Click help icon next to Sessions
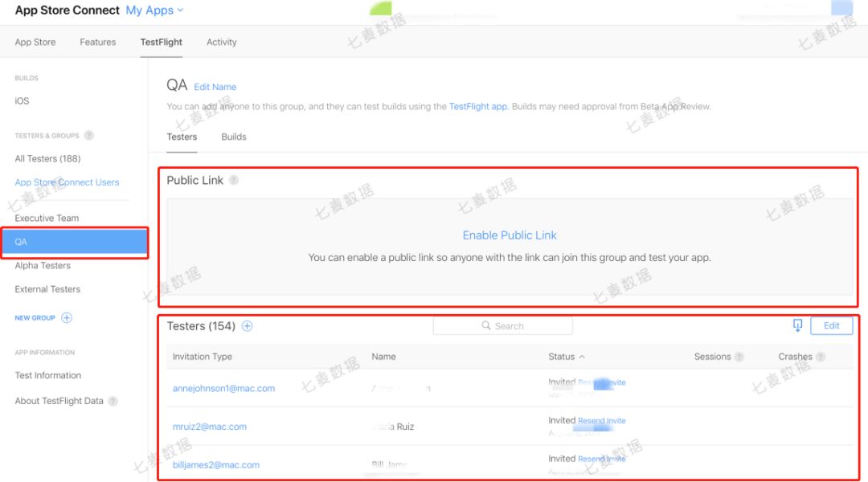This screenshot has height=482, width=868. click(x=739, y=357)
